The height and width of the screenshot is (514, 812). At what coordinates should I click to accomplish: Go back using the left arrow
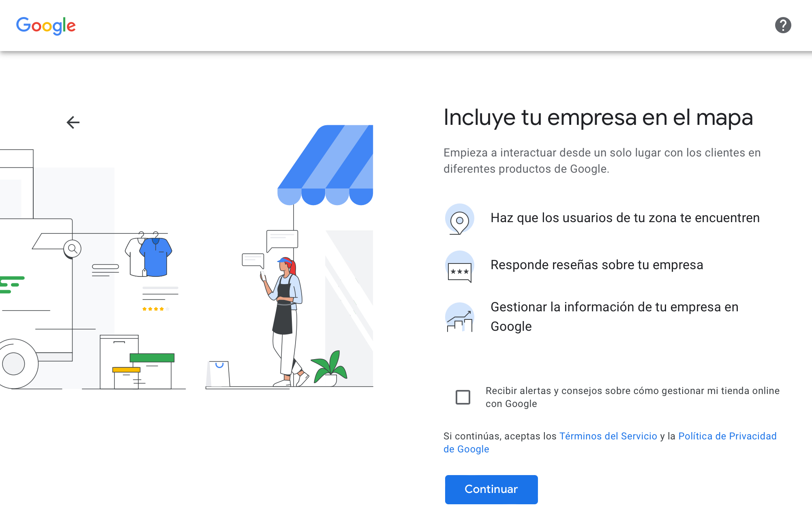73,122
